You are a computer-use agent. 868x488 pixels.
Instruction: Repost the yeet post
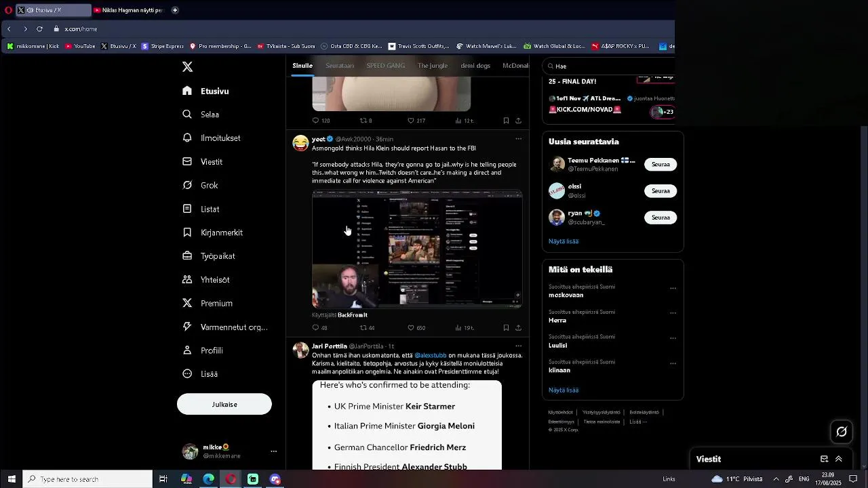363,328
